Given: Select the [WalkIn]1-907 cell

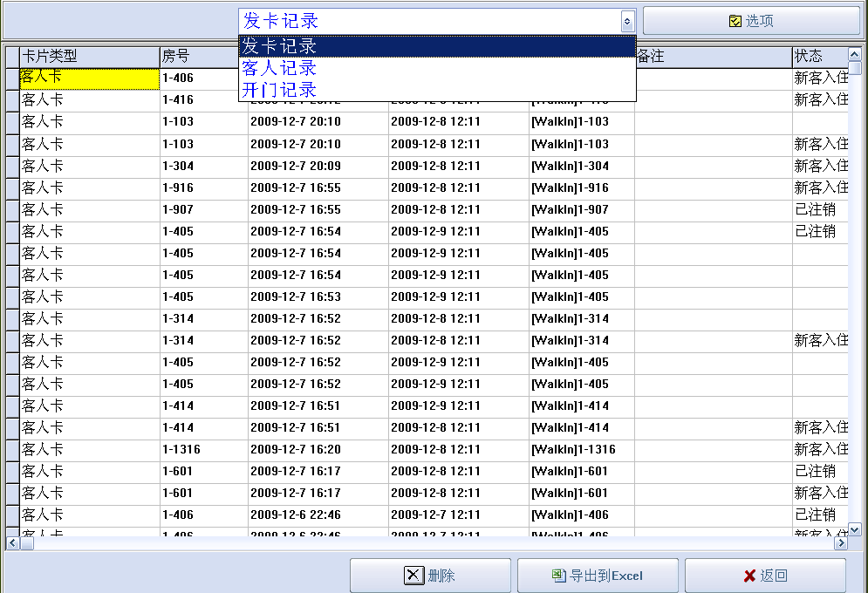Looking at the screenshot, I should point(581,210).
